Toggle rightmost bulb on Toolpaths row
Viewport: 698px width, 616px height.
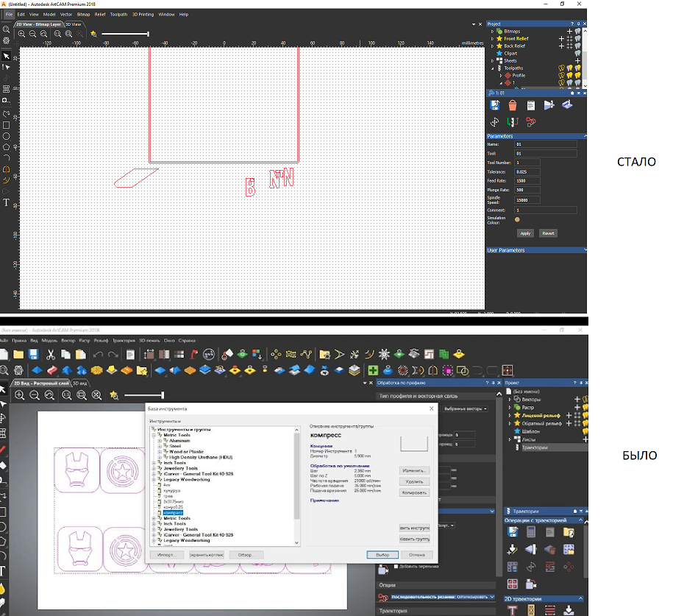click(x=578, y=68)
